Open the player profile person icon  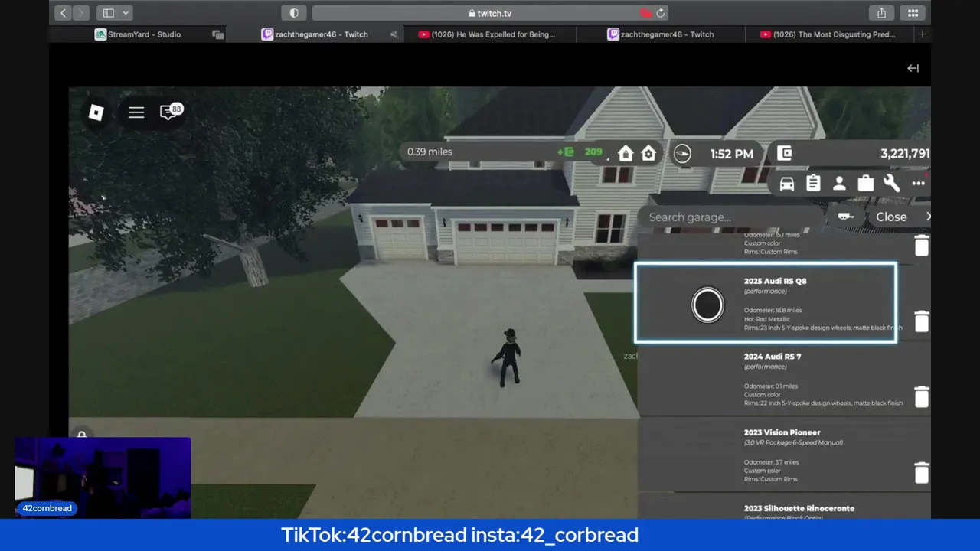[x=839, y=184]
